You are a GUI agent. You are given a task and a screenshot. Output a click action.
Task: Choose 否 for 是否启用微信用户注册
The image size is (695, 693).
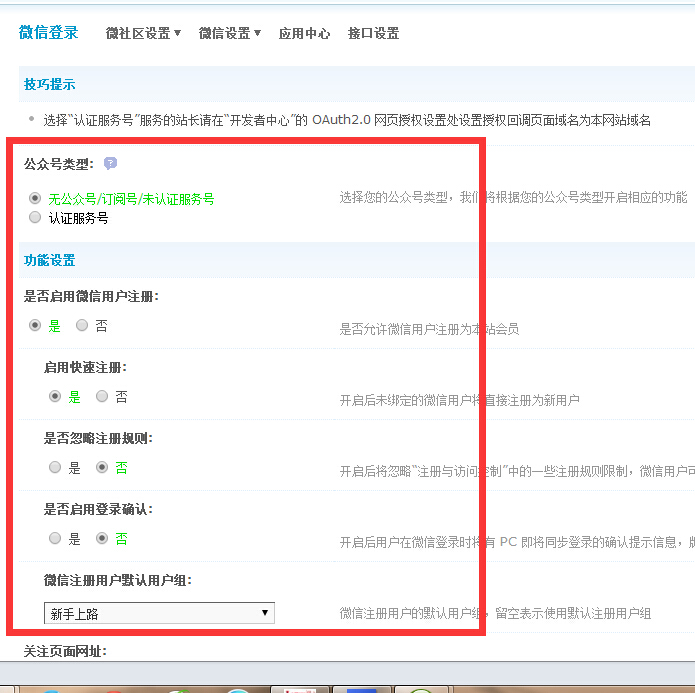(x=82, y=325)
